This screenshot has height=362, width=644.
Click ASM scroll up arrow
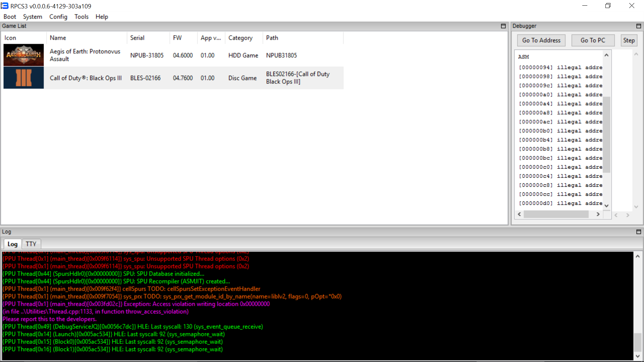(x=606, y=55)
